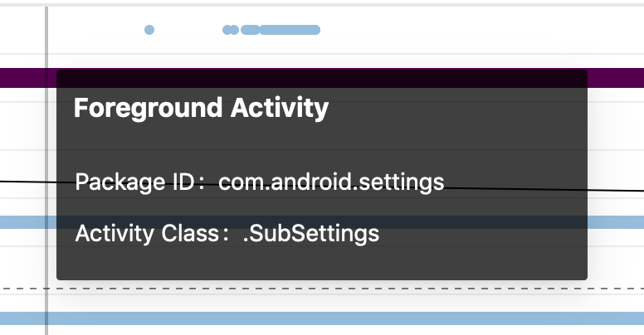Screen dimensions: 644x335
Task: Click the com.android.settings package value
Action: point(331,182)
